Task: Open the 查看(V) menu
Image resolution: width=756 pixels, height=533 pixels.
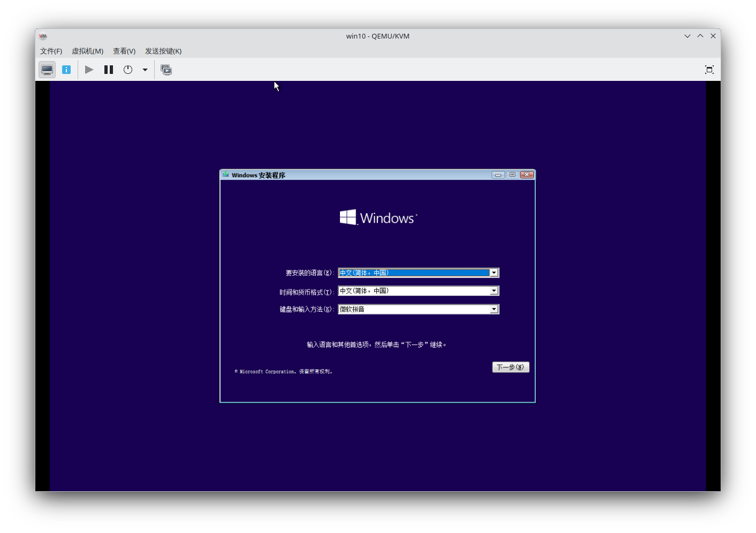Action: point(124,51)
